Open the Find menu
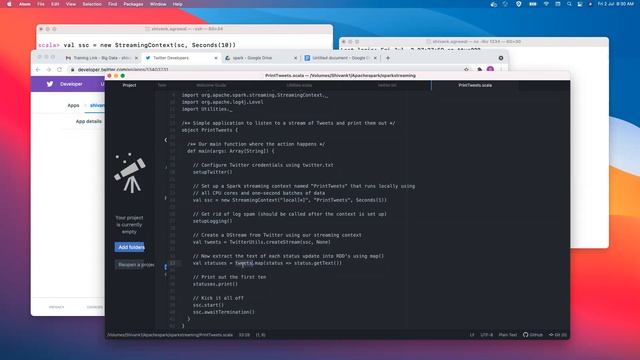The width and height of the screenshot is (640, 360). 113,4
